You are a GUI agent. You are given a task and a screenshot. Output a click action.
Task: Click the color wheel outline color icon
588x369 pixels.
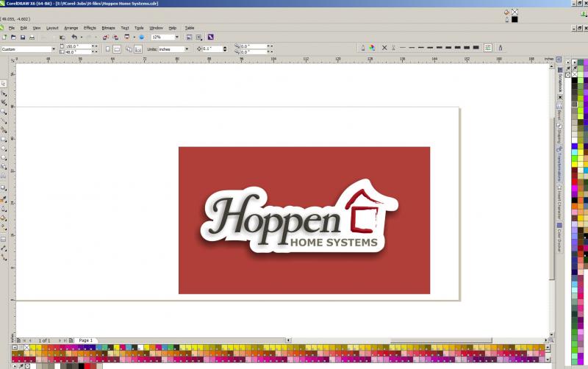[372, 48]
